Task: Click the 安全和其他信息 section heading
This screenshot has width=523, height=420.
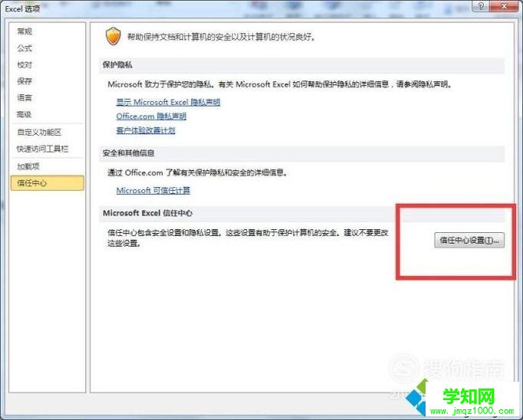Action: pos(128,153)
